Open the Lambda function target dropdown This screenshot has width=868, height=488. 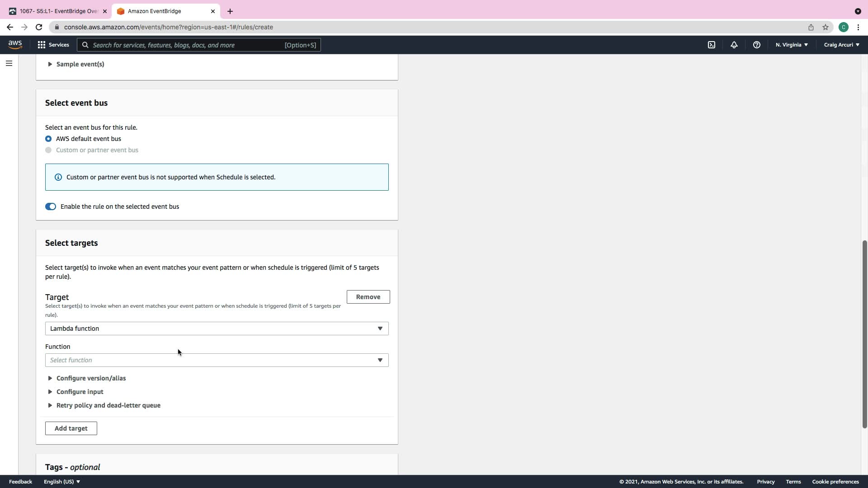tap(217, 328)
